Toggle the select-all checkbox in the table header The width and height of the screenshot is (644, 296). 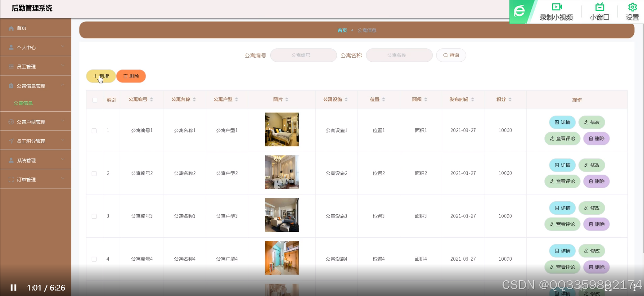(x=95, y=100)
